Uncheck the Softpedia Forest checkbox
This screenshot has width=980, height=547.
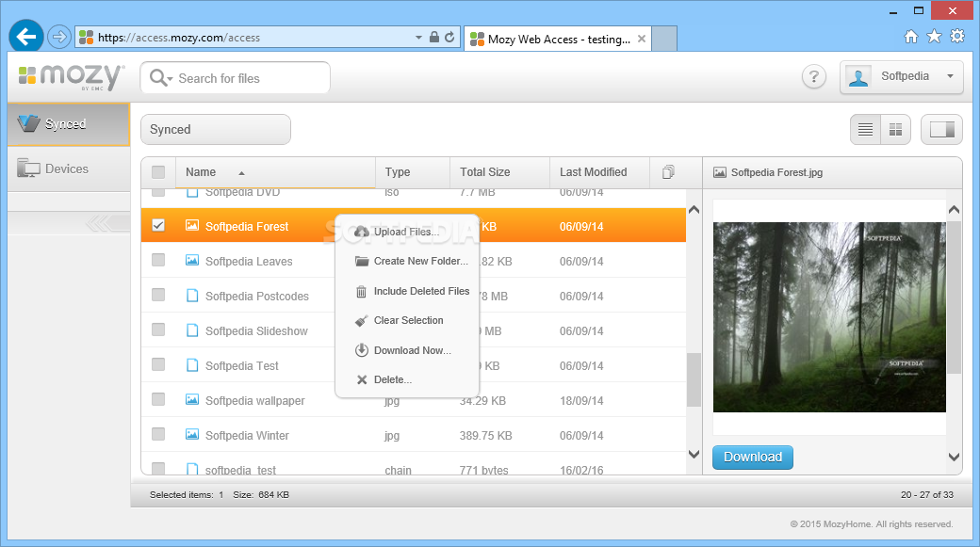[x=158, y=225]
